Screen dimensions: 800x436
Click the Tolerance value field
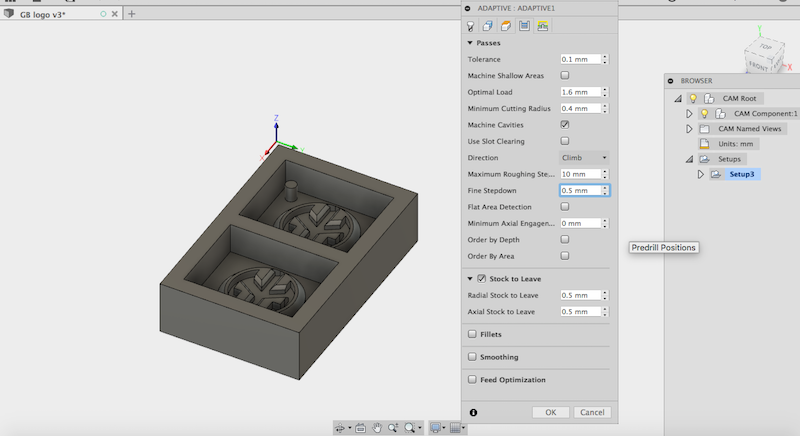tap(580, 59)
